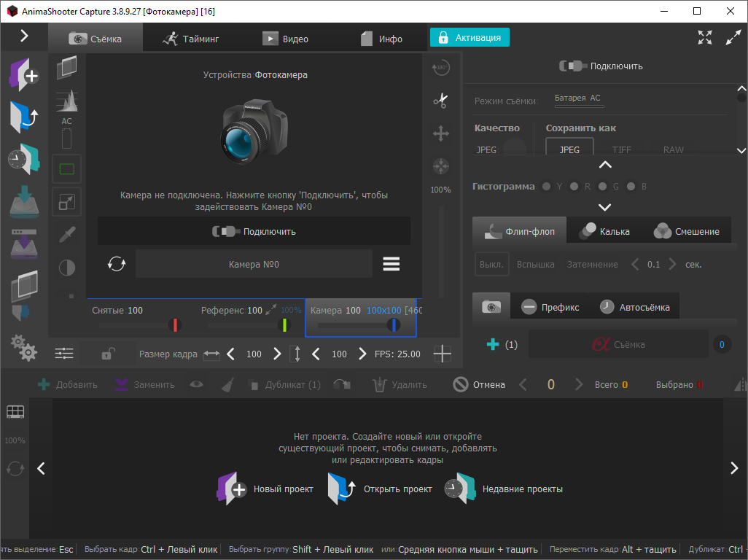Click the contrast half-circle icon

[x=67, y=268]
